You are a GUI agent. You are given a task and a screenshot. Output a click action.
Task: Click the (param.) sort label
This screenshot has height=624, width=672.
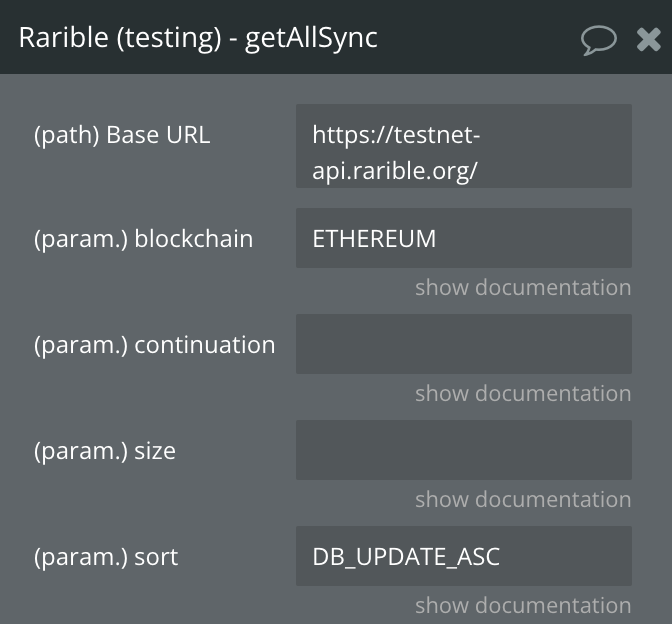coord(106,557)
